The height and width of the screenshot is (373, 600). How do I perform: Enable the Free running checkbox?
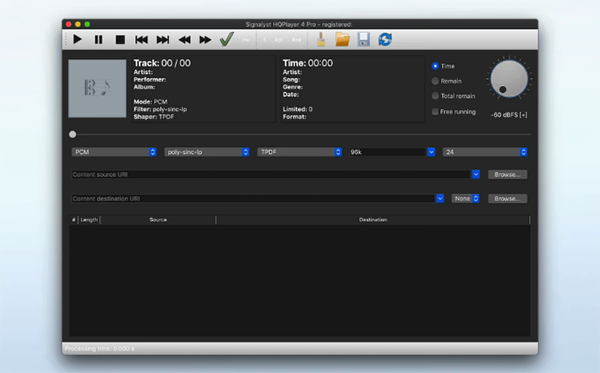435,111
